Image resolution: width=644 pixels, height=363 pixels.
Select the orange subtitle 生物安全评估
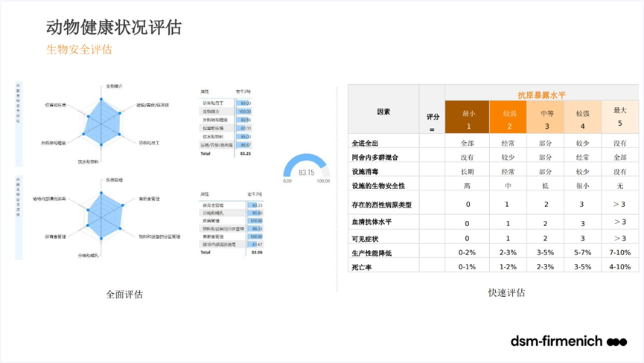point(79,50)
